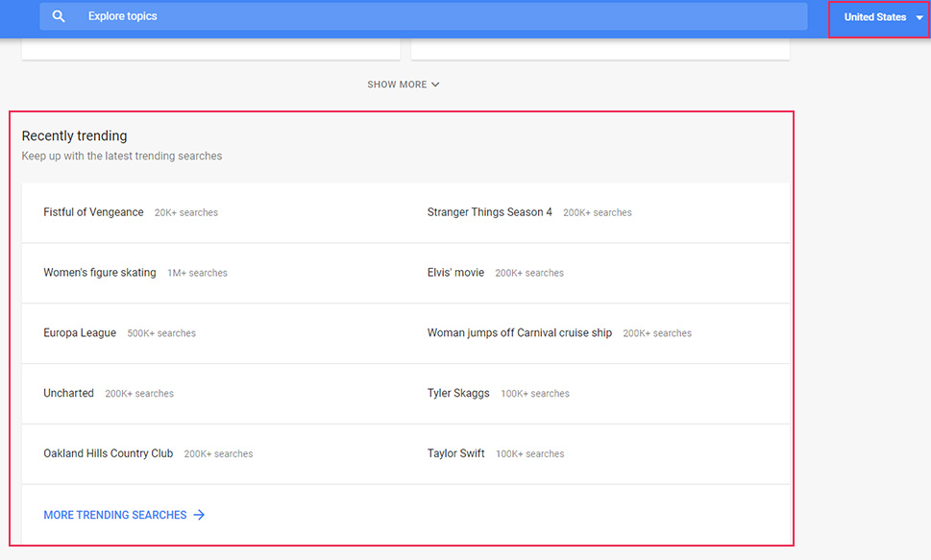Click '100K+ searches' beside Tyler Skaggs
Screen dimensions: 931x560
535,394
